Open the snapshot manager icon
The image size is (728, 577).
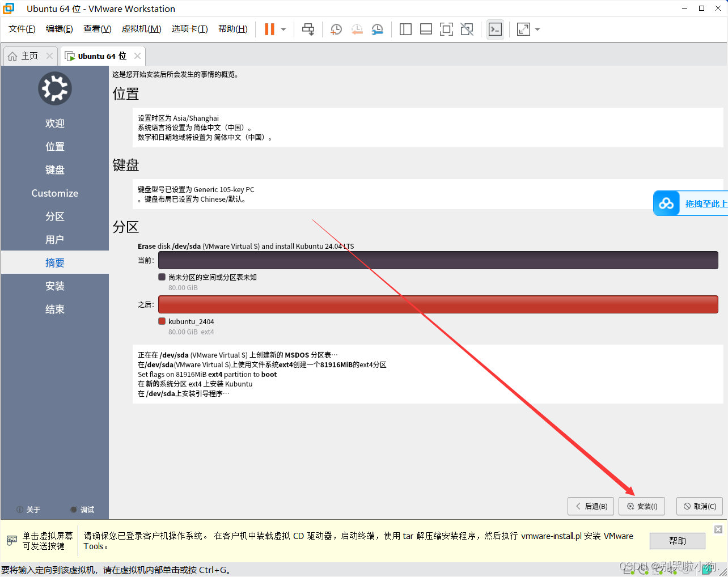click(x=377, y=29)
